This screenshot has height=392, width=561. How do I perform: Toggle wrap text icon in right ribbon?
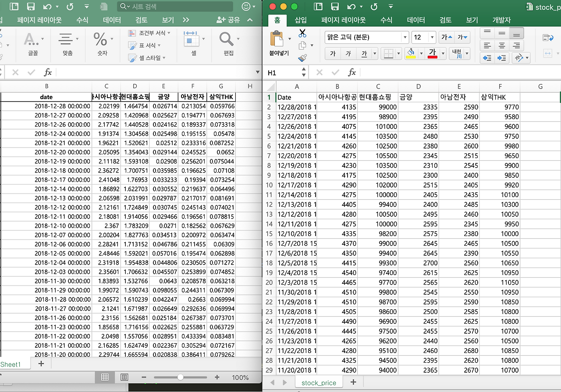(548, 38)
